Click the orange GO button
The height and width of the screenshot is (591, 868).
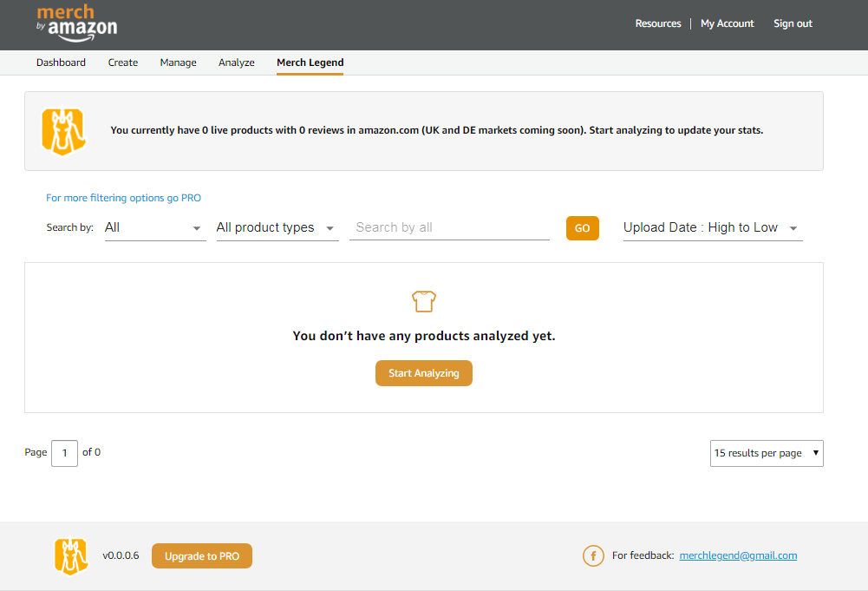coord(583,228)
